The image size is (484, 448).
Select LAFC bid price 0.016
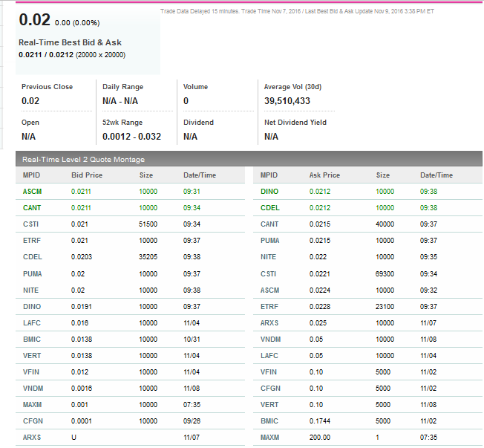[x=79, y=323]
